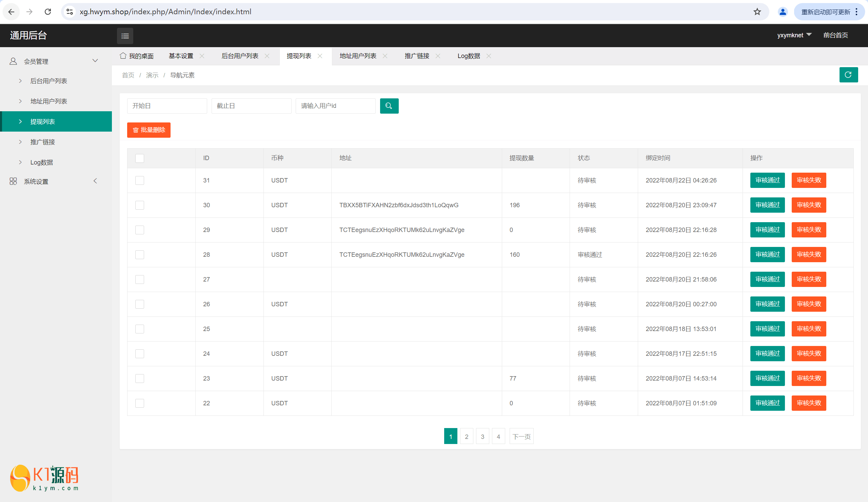This screenshot has height=502, width=868.
Task: Switch to the 地址用户列表 tab
Action: coord(357,56)
